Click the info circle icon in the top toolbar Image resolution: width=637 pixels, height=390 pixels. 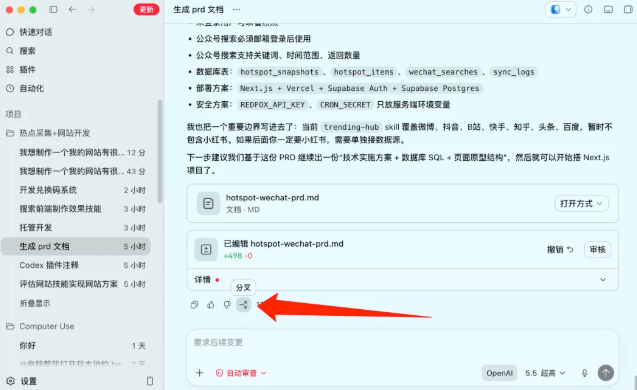tap(588, 9)
